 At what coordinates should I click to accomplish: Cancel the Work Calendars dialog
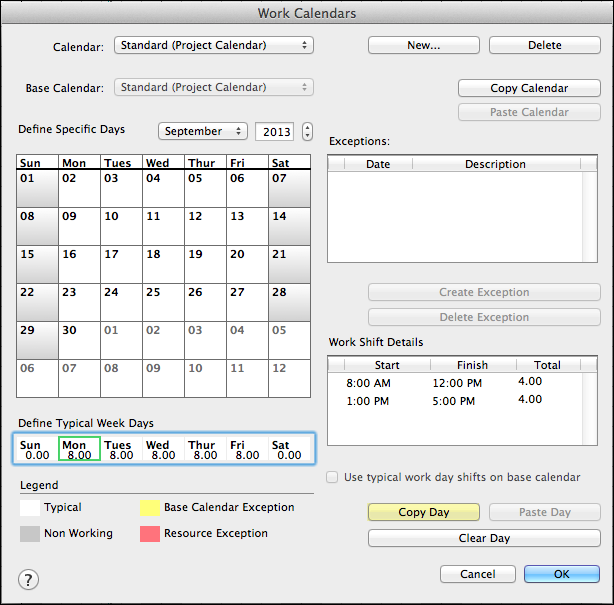478,574
